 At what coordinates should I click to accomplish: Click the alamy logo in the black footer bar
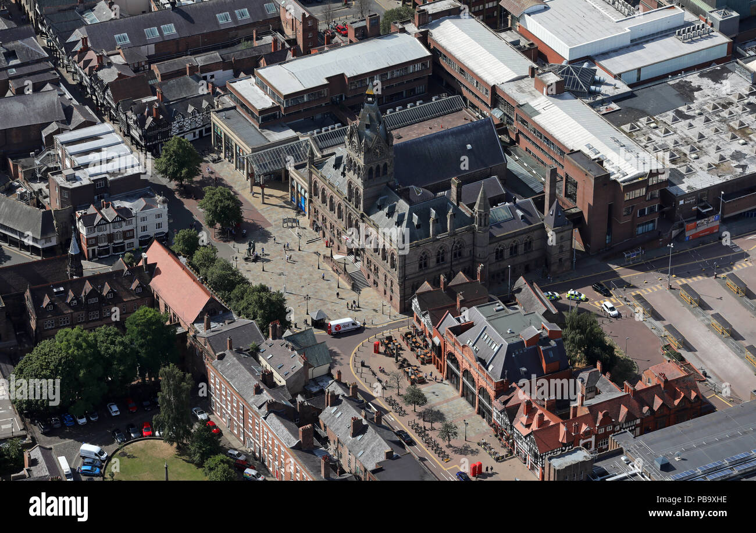[58, 506]
